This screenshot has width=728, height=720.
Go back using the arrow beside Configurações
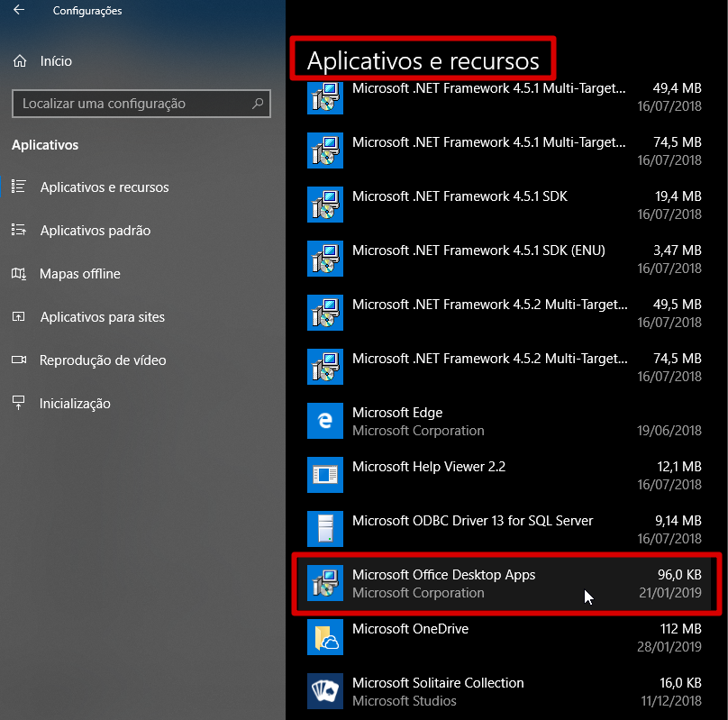pos(19,10)
